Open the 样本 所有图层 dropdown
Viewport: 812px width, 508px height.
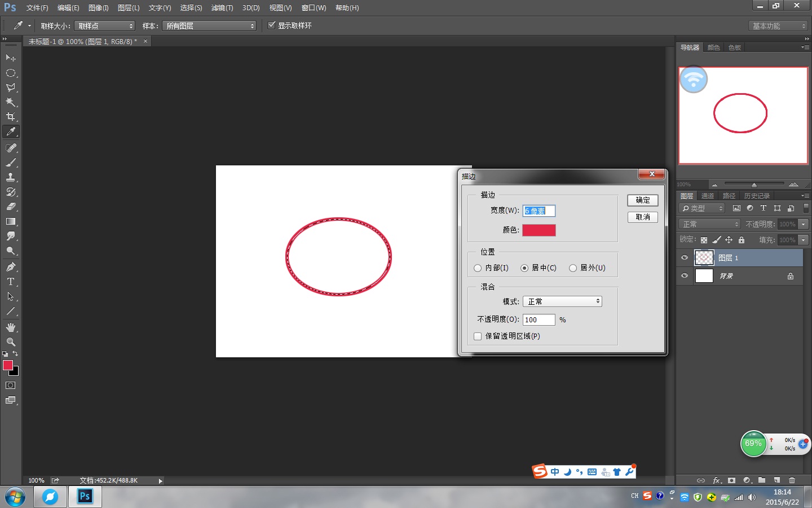[209, 26]
